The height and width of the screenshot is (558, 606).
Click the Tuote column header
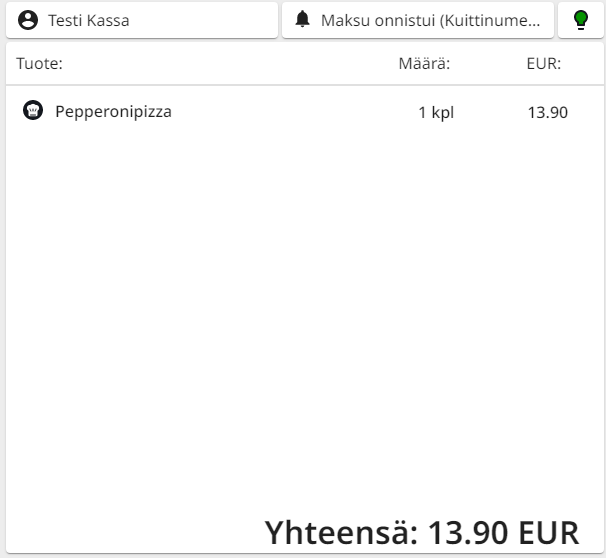click(x=40, y=64)
